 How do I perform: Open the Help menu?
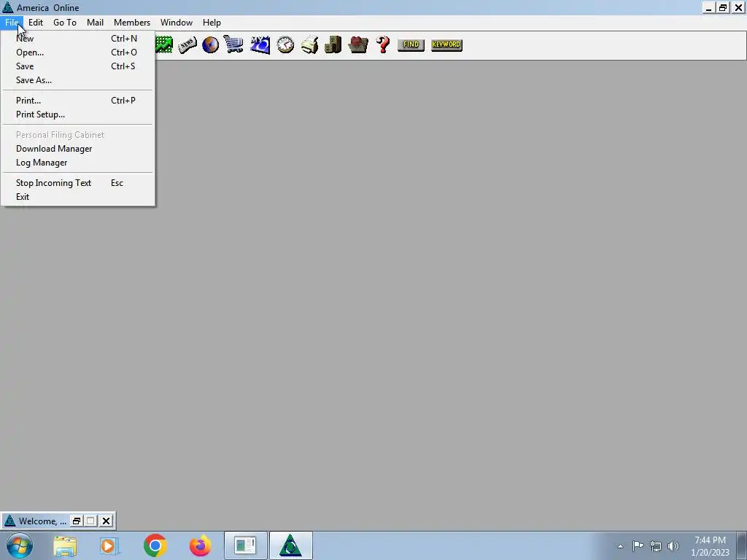(212, 23)
